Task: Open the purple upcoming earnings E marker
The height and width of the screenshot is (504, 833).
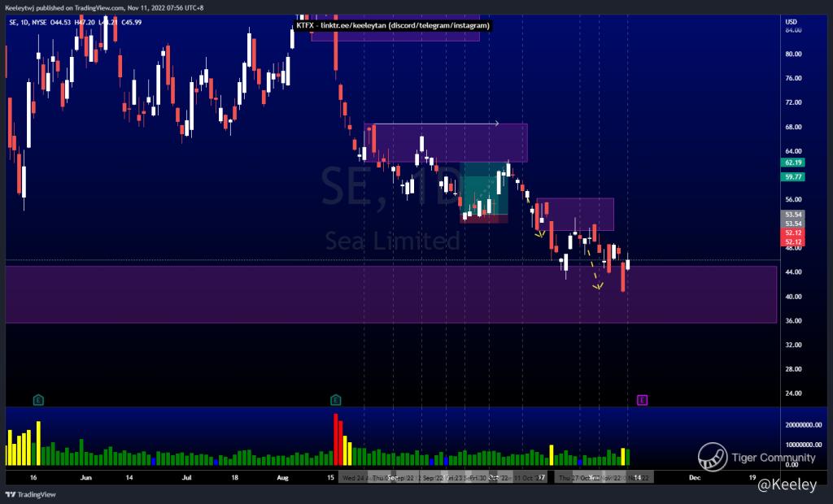Action: 642,400
